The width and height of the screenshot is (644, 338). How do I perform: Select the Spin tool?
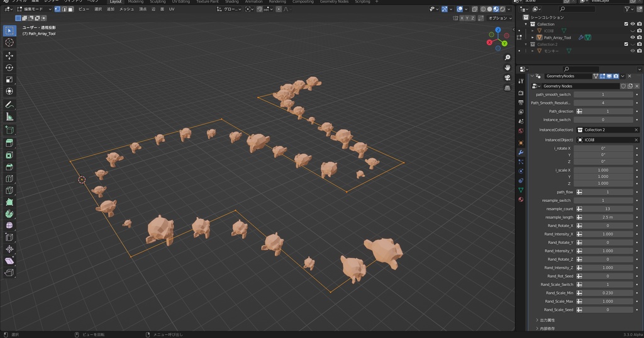9,214
